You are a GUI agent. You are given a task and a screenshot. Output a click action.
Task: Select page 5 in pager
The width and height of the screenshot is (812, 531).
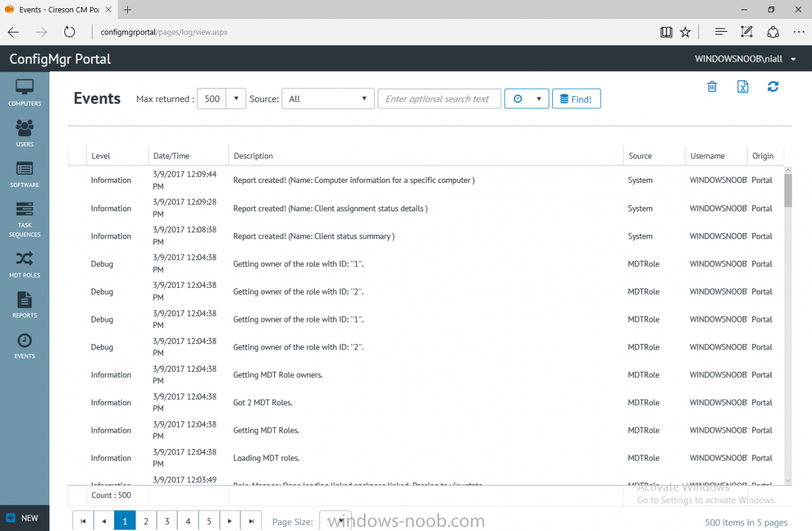(x=209, y=521)
